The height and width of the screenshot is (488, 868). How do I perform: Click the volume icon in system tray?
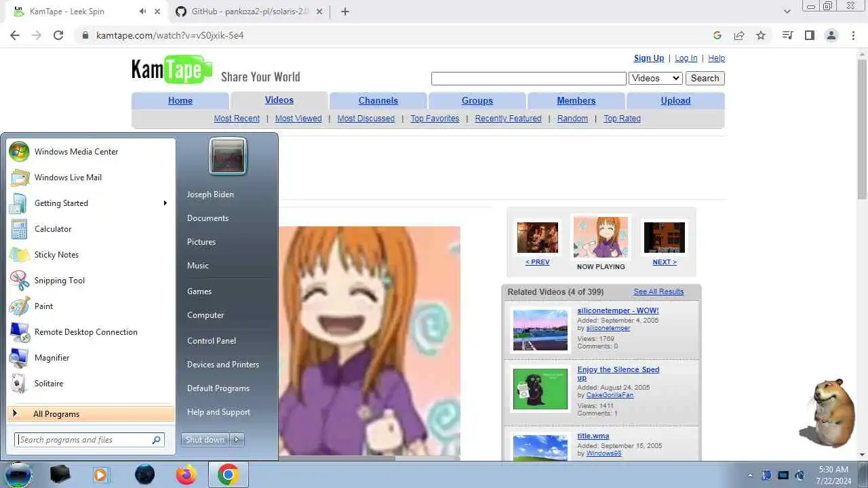800,475
